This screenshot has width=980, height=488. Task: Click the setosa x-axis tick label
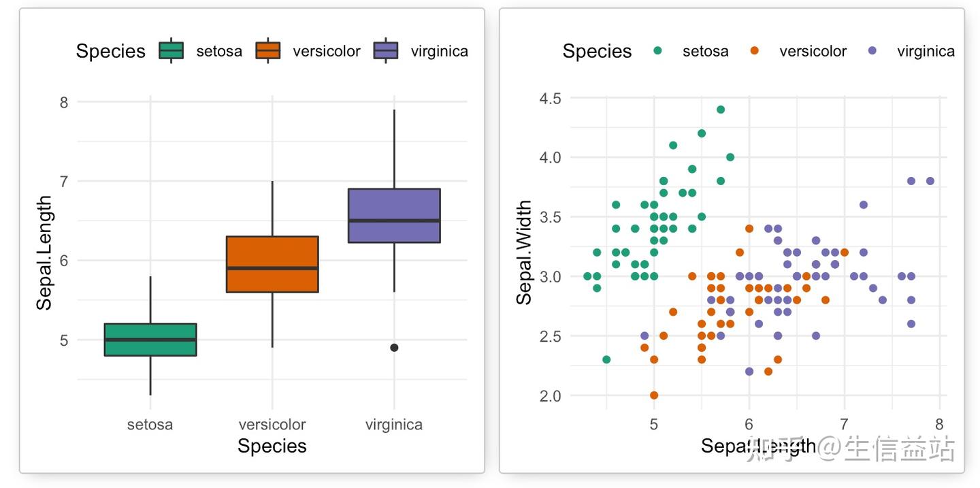pos(150,425)
